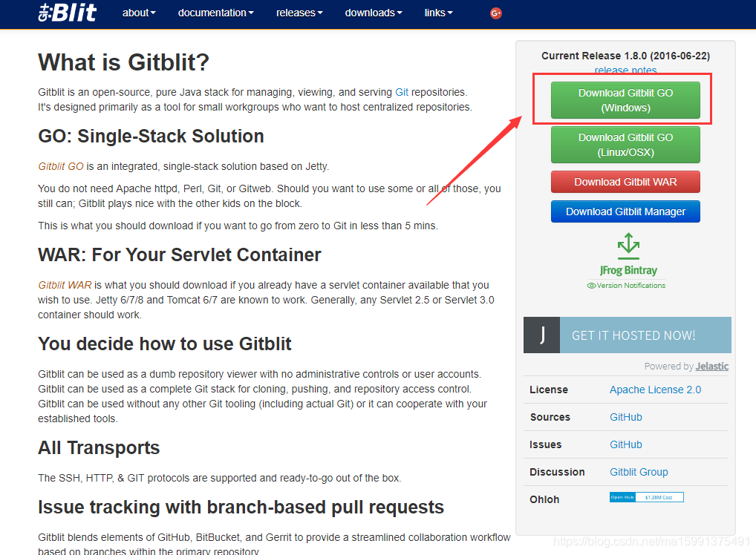Click the Version Notifications text
The width and height of the screenshot is (756, 555).
pos(630,285)
